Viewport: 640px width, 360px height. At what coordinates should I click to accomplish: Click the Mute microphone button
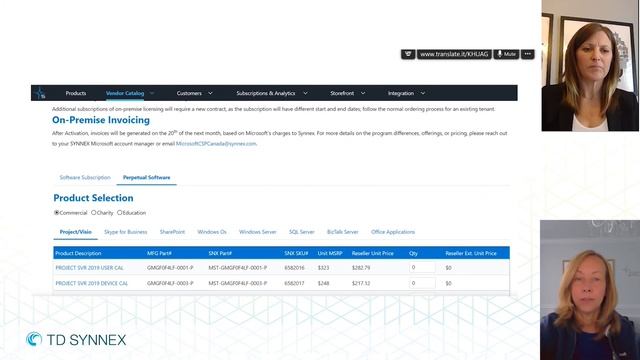point(506,54)
